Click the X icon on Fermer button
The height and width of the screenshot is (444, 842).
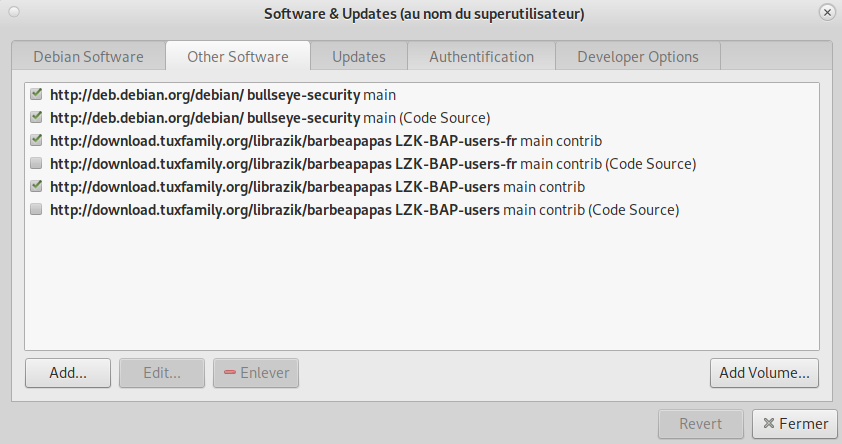click(x=767, y=423)
